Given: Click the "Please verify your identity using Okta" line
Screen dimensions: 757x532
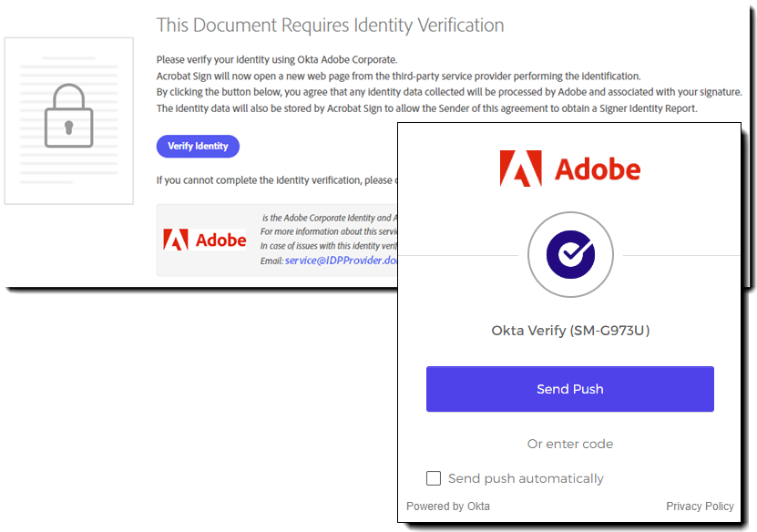Looking at the screenshot, I should [277, 59].
